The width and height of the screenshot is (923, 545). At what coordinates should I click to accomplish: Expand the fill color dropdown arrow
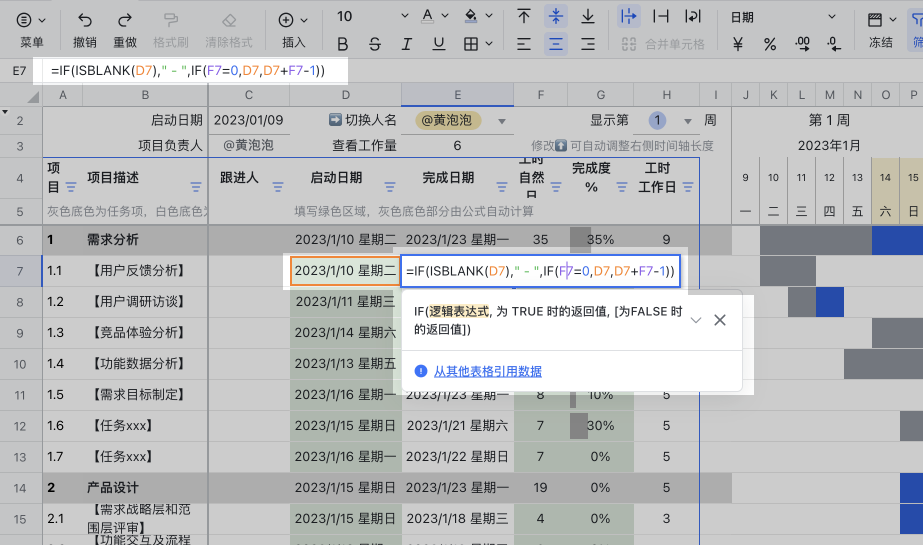pos(489,16)
